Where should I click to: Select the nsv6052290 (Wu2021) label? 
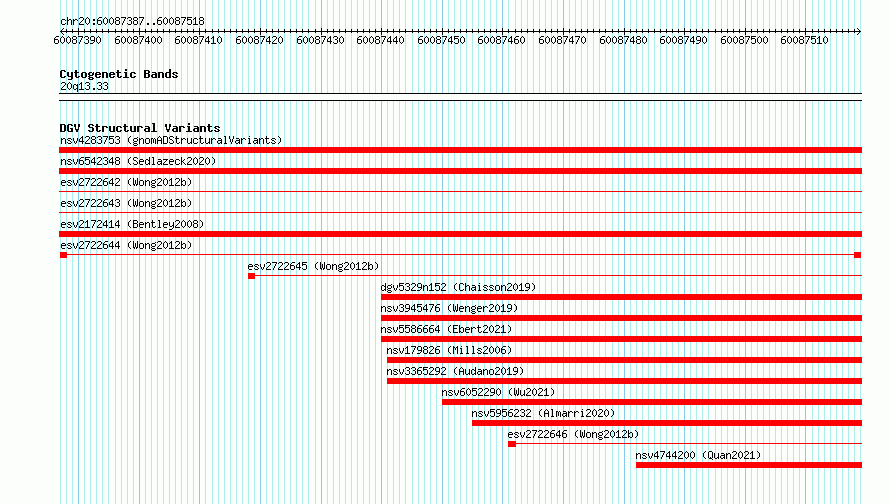click(498, 392)
